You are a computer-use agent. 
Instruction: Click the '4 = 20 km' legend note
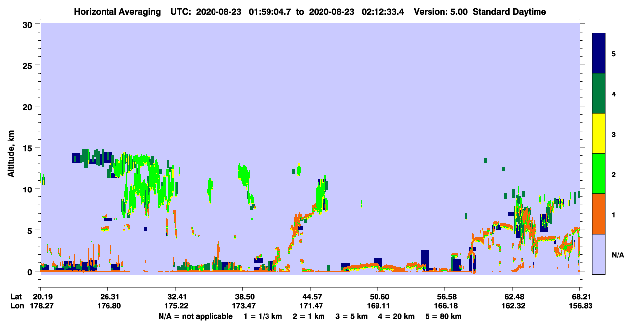point(396,316)
